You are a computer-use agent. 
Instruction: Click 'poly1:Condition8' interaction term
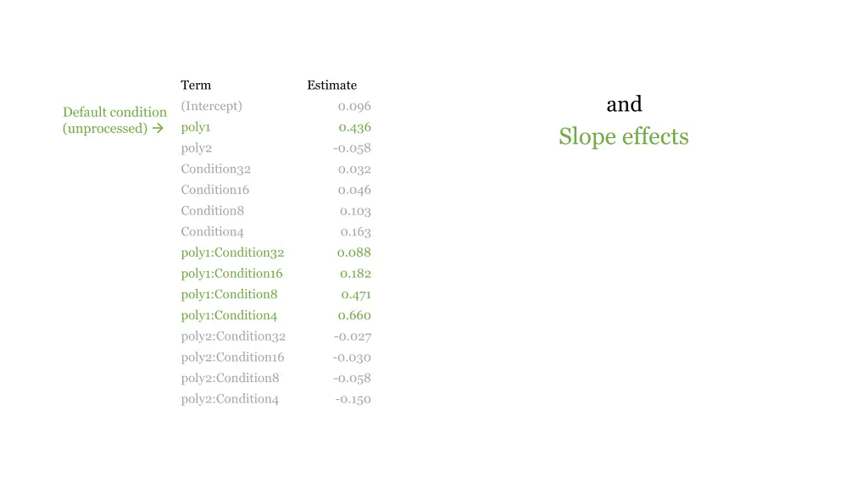click(229, 295)
